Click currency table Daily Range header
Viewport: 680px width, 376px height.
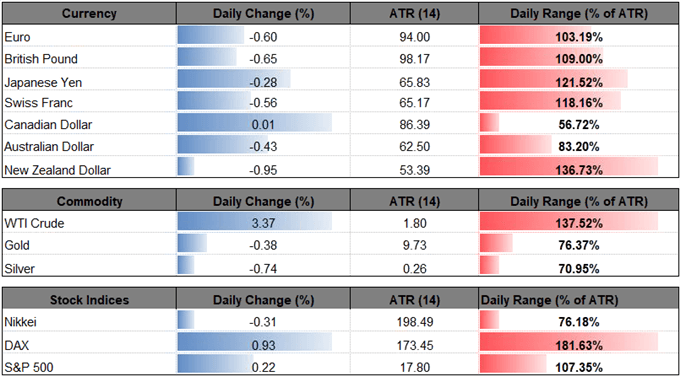(x=579, y=13)
